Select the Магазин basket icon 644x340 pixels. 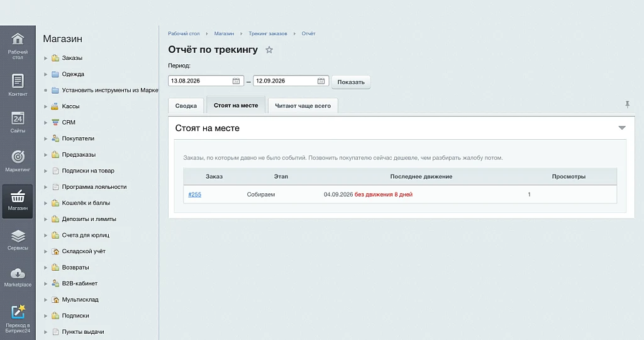coord(18,196)
